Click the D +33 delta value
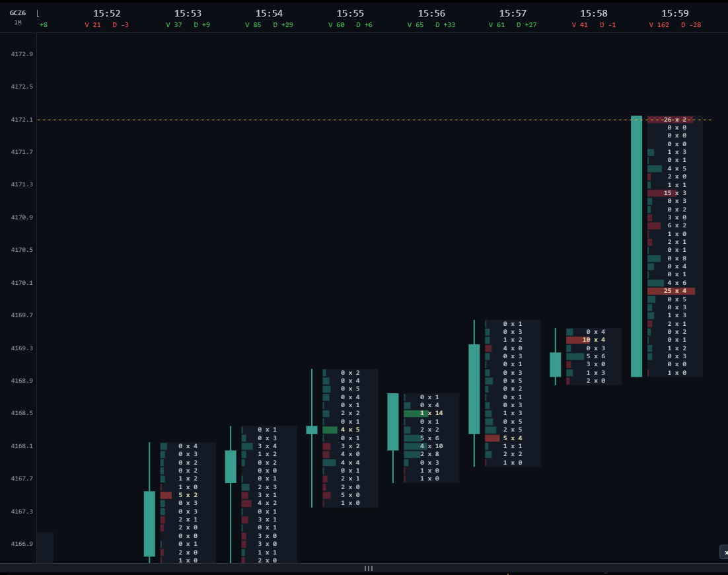 tap(445, 25)
